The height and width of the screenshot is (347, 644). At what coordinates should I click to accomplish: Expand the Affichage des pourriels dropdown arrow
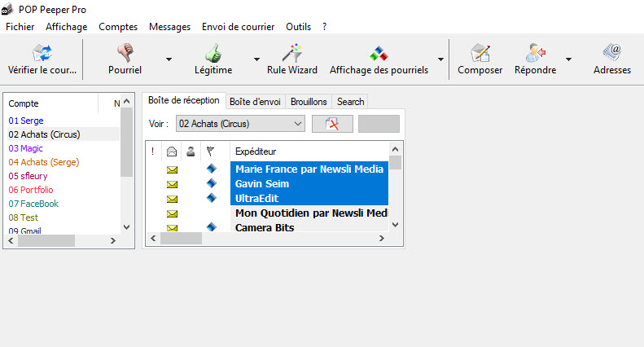(x=440, y=59)
